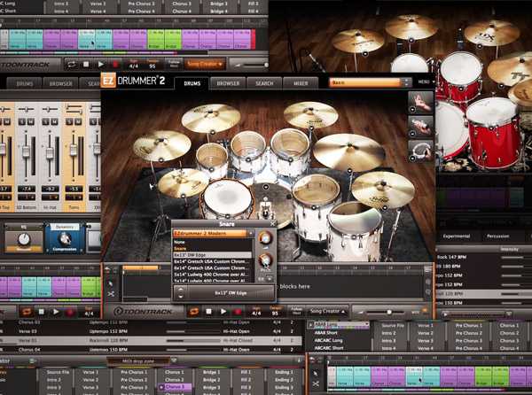Select ABCABC Long song structure
Screen dimensions: 532x395
coord(328,340)
